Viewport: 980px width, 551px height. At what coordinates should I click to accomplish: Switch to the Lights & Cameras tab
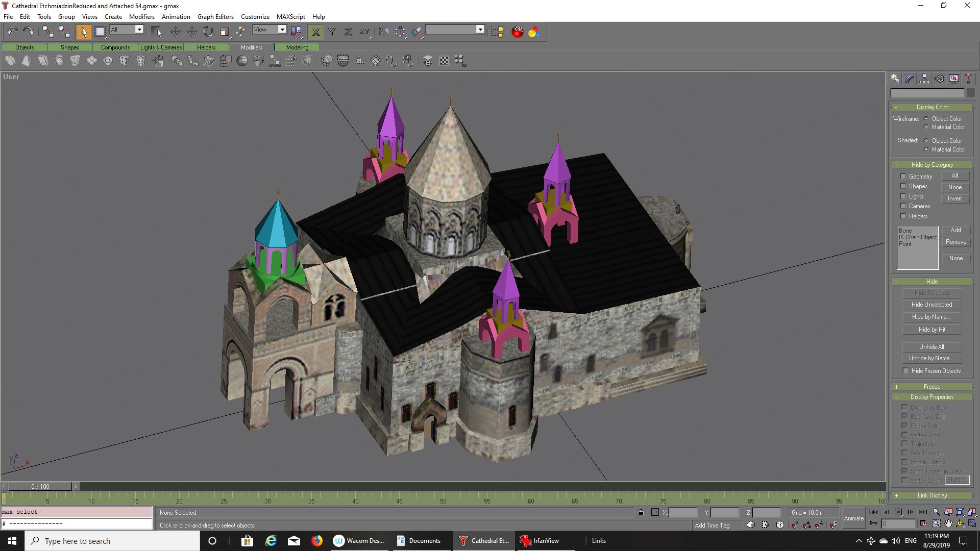pyautogui.click(x=161, y=47)
